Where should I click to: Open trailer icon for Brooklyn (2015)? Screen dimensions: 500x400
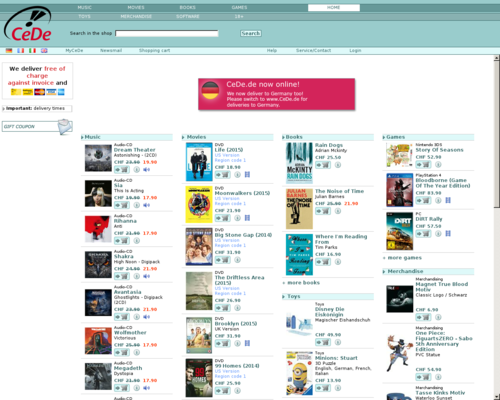[247, 343]
